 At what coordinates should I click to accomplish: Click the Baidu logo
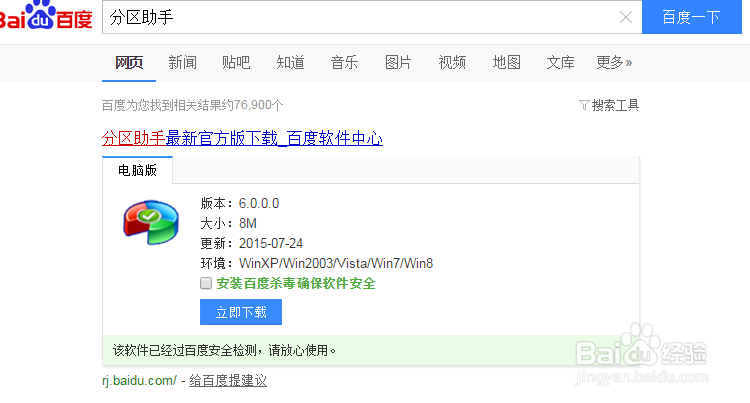46,15
